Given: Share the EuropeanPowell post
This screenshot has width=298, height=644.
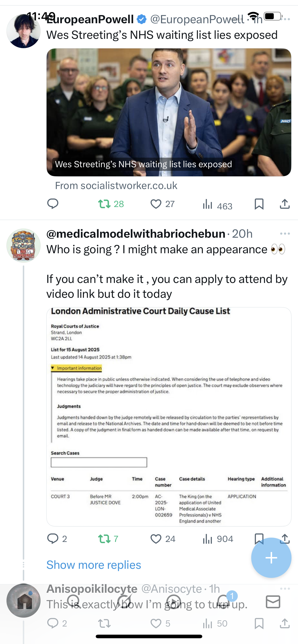Looking at the screenshot, I should tap(285, 204).
